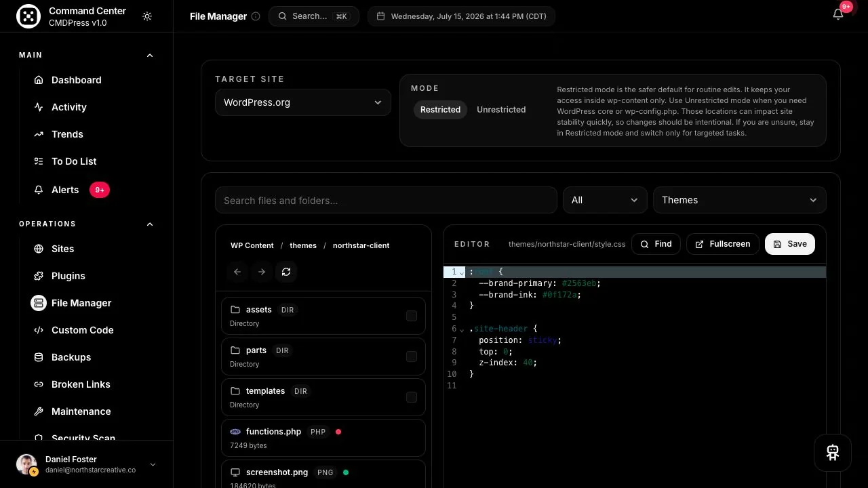Click the File Manager info icon
Screen dimensions: 868x488
point(256,16)
